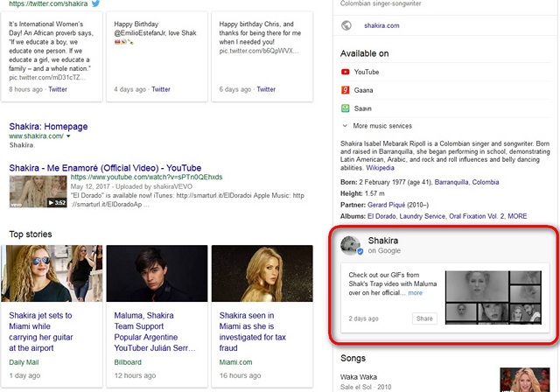Click the Share button on Shakira's post
Viewport: 560px width, 392px height.
pyautogui.click(x=424, y=318)
